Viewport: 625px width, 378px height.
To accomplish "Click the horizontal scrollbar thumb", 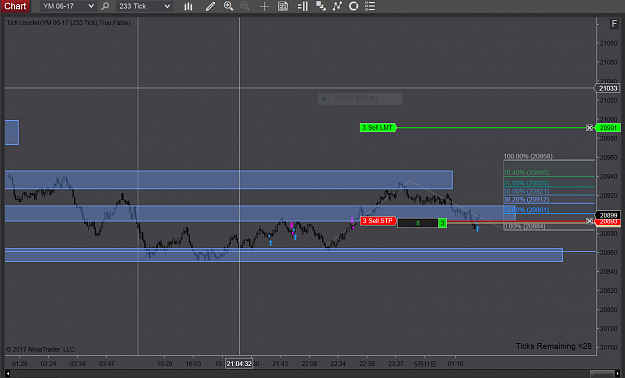I will 602,374.
